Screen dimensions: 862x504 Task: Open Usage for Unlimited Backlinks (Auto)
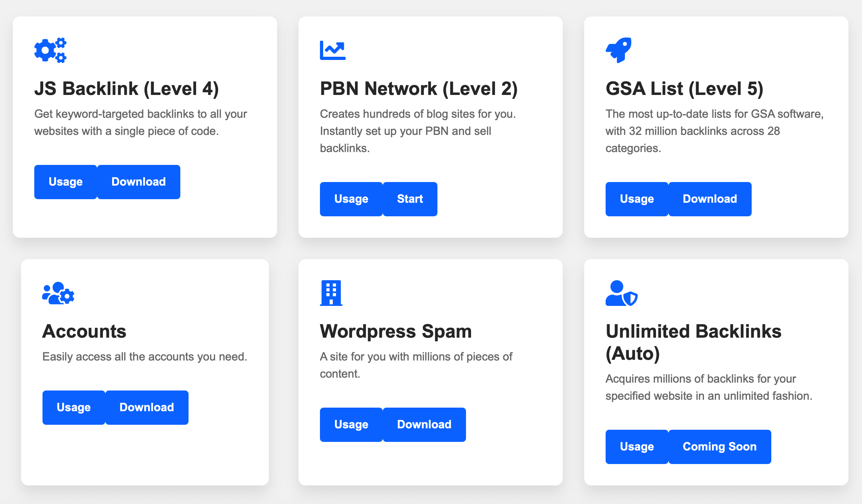click(x=637, y=447)
